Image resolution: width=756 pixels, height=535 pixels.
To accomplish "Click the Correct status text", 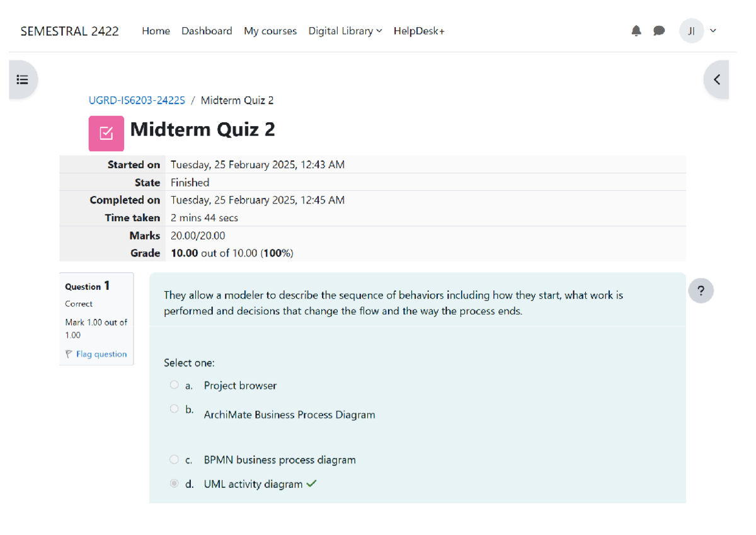I will tap(79, 304).
